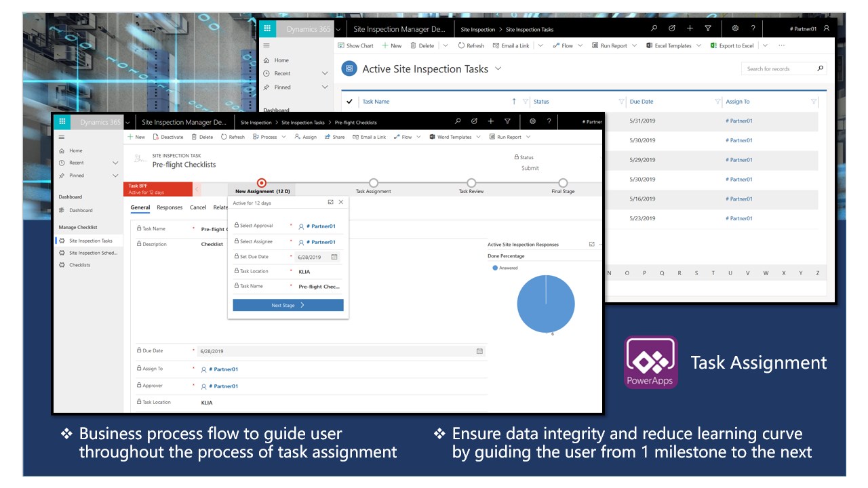The image size is (868, 488).
Task: Open Site Inspection Tasks in sidebar
Action: [x=90, y=241]
